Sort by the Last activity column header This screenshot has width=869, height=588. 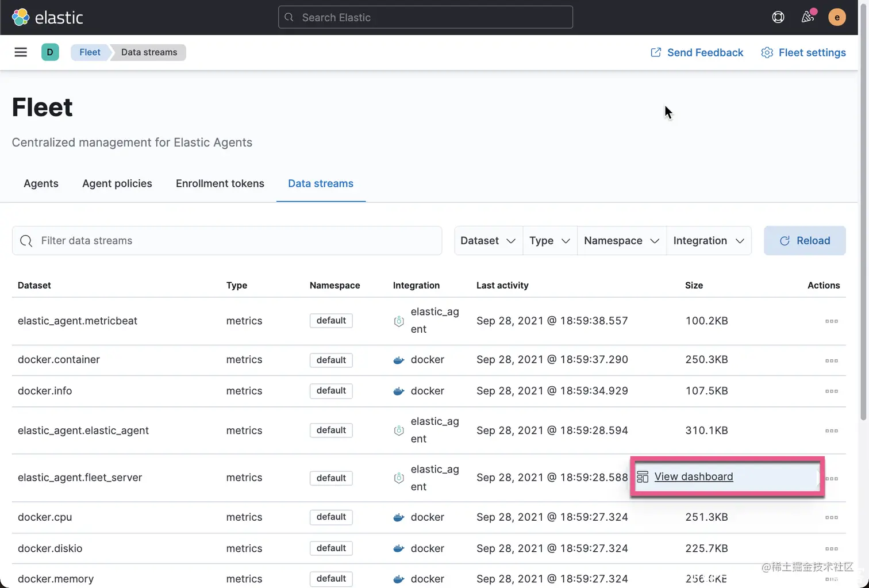(502, 285)
